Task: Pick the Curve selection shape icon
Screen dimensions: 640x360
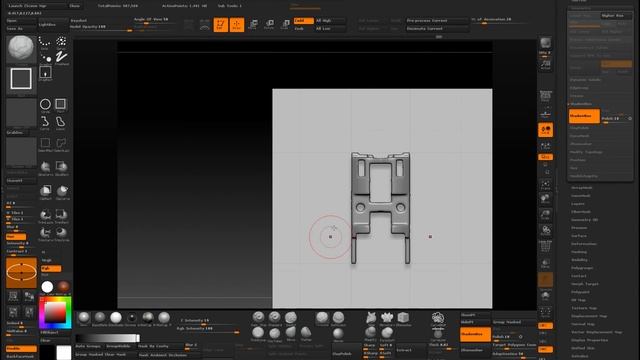Action: click(45, 122)
